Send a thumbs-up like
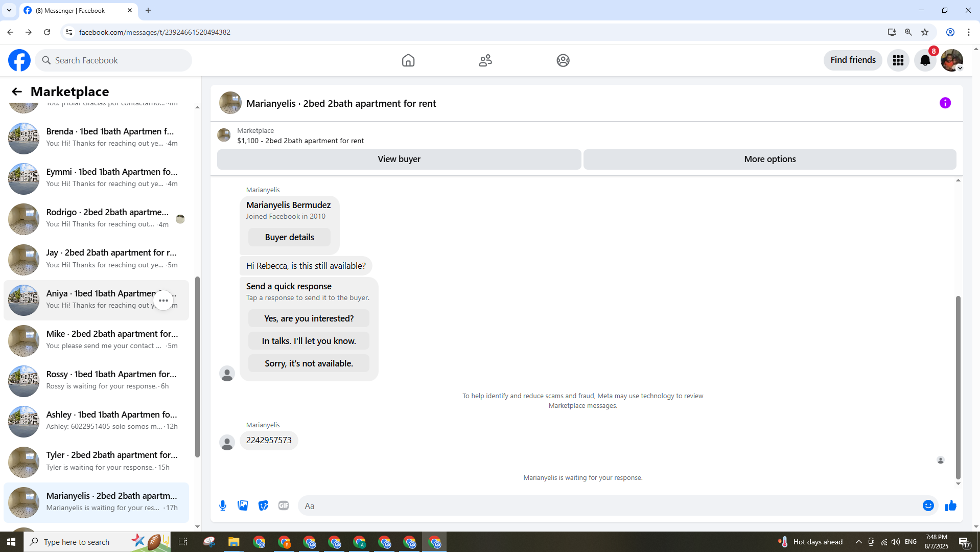 click(x=951, y=505)
